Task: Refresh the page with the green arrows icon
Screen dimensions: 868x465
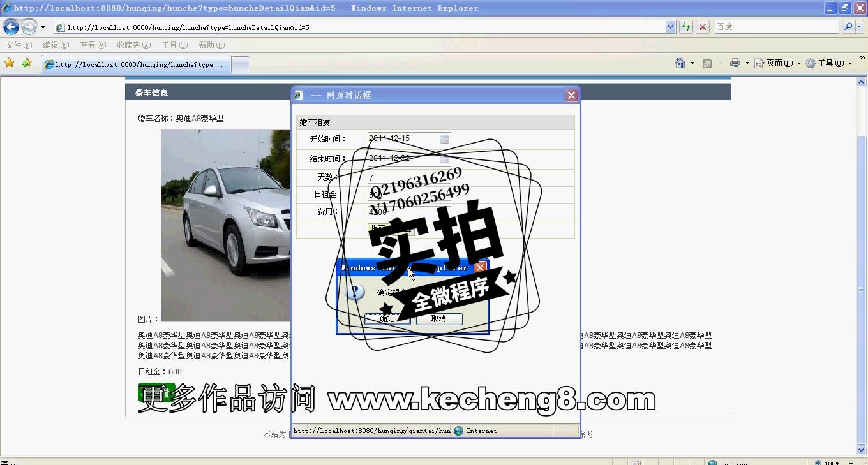Action: 686,27
